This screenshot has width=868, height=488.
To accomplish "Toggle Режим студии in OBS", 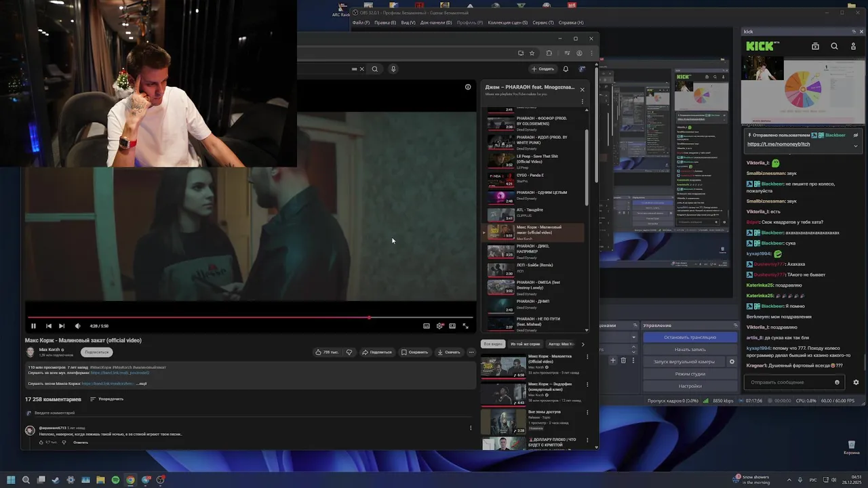I will coord(690,373).
